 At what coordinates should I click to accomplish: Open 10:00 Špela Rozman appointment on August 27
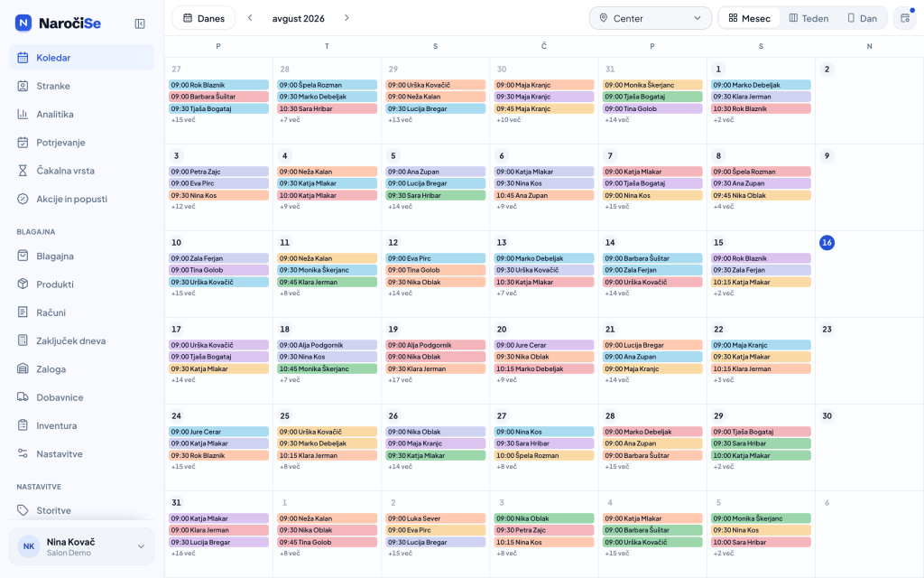[x=544, y=455]
